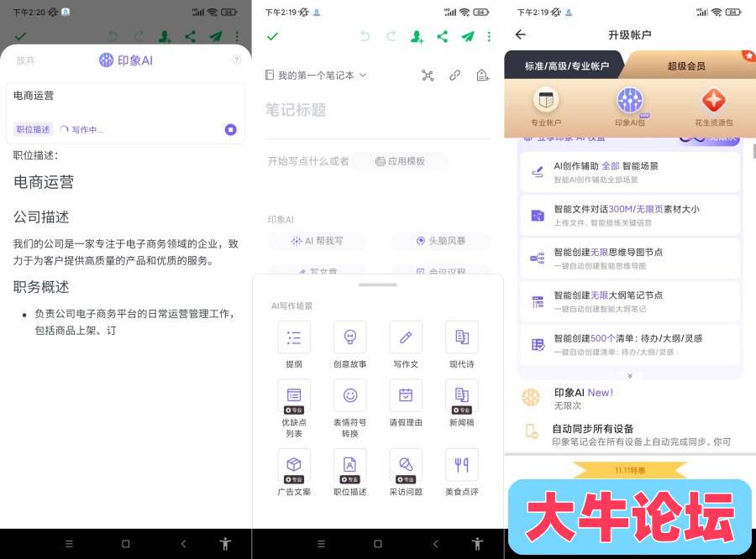This screenshot has height=559, width=756.
Task: Choose the 表情符号转换 emoji conversion scene
Action: [350, 396]
